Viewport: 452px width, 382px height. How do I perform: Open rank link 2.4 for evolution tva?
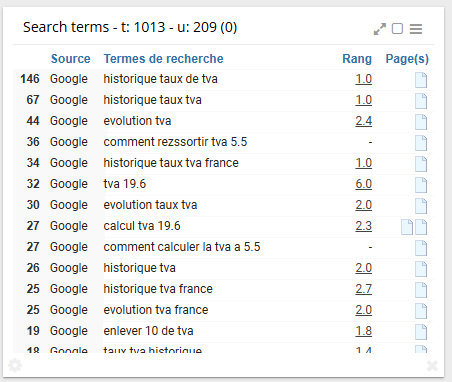pyautogui.click(x=363, y=121)
